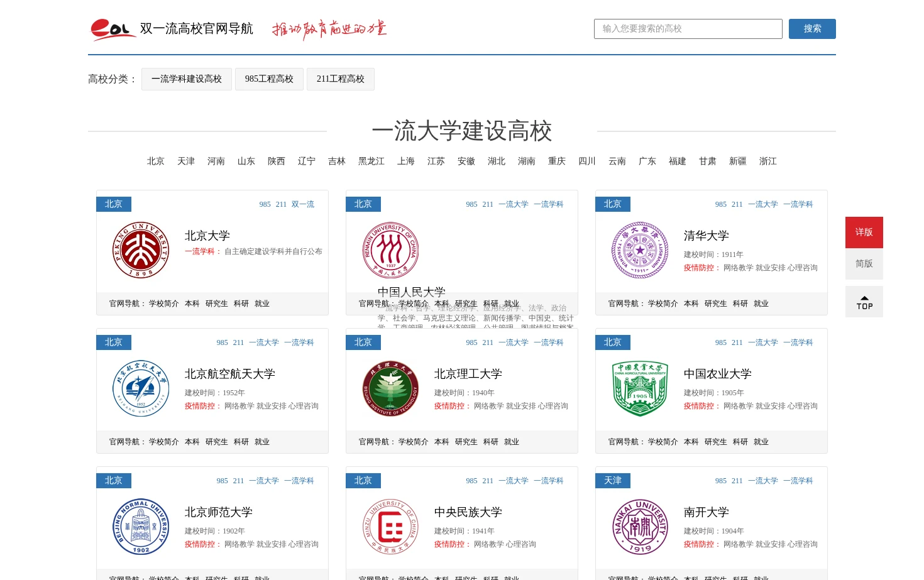
Task: Click 985 tag on 中央民族大学 card
Action: (472, 481)
